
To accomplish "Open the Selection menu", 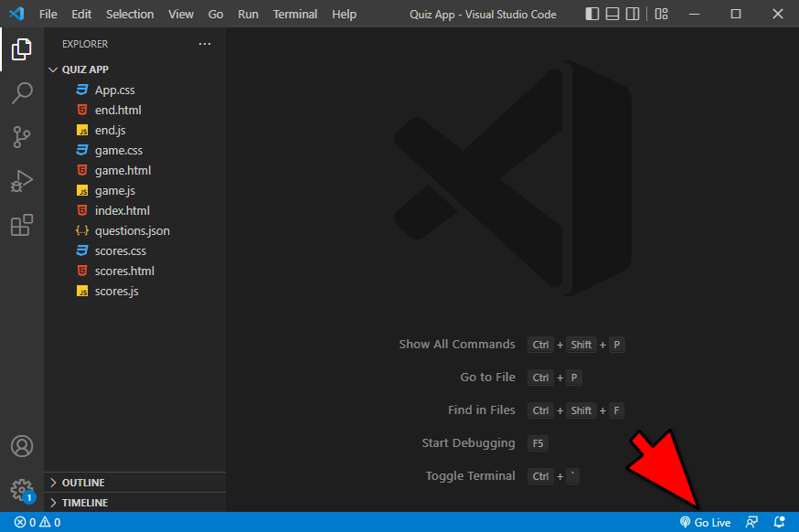I will pyautogui.click(x=130, y=15).
